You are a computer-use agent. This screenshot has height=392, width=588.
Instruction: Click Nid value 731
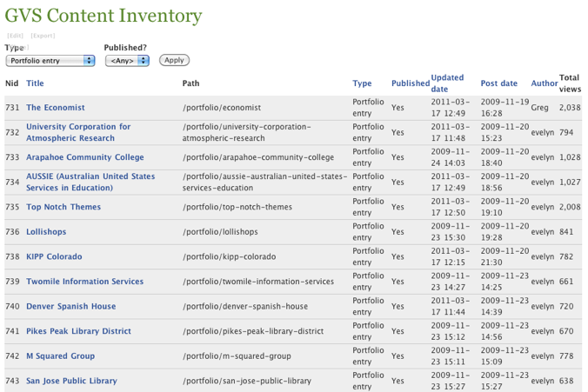tap(12, 108)
